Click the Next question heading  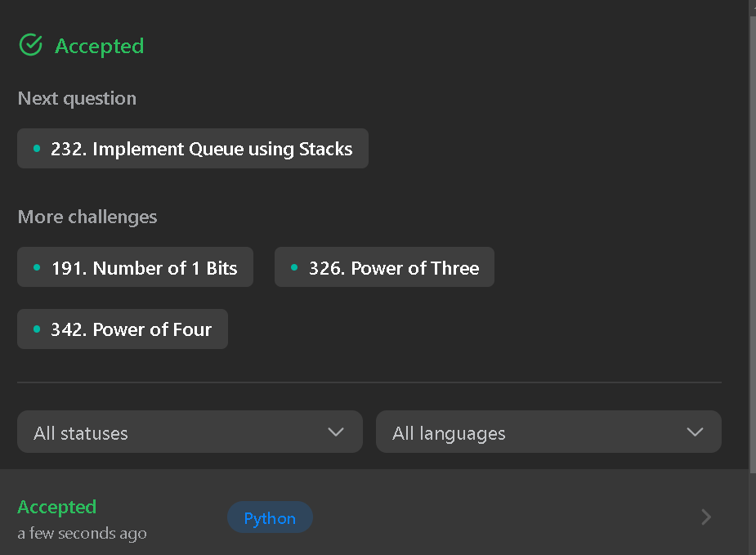[77, 98]
